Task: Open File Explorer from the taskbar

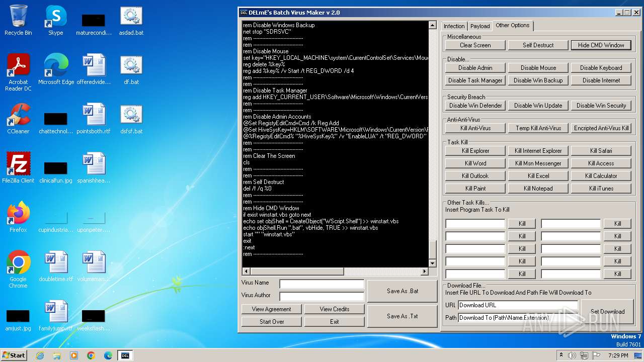Action: (57, 355)
